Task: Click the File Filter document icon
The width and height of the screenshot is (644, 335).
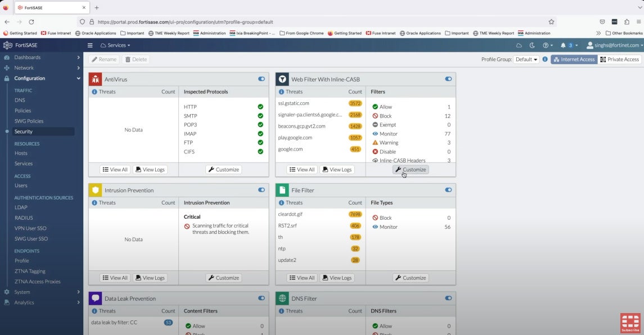Action: point(282,190)
